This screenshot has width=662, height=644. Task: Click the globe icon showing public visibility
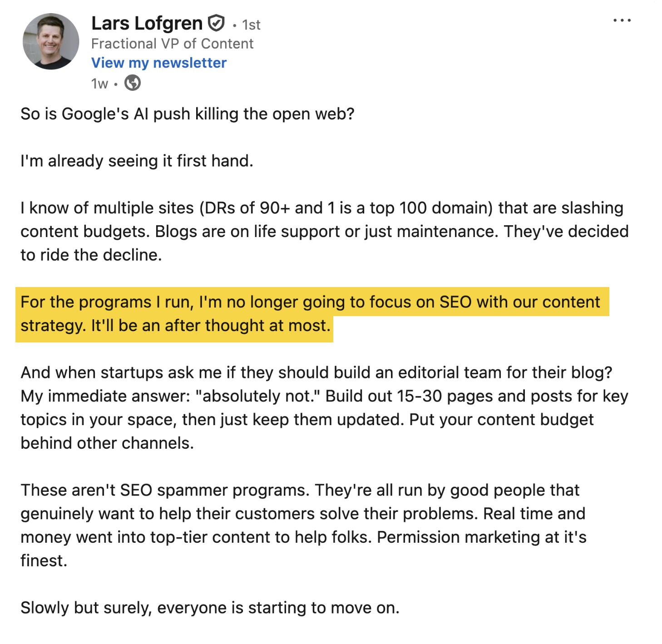(132, 84)
